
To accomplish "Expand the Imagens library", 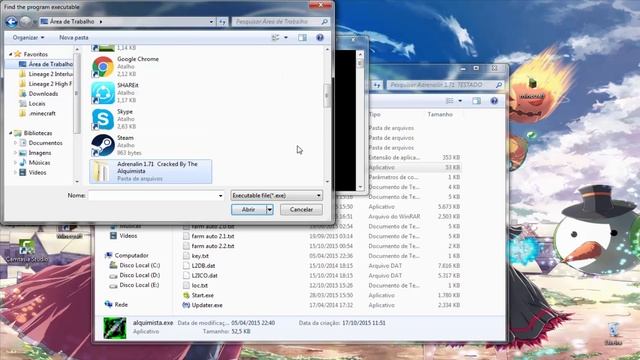I will (x=16, y=153).
